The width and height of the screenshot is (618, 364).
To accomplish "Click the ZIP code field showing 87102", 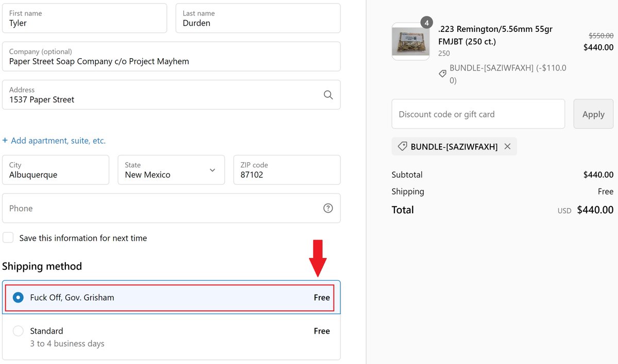I will click(x=286, y=170).
